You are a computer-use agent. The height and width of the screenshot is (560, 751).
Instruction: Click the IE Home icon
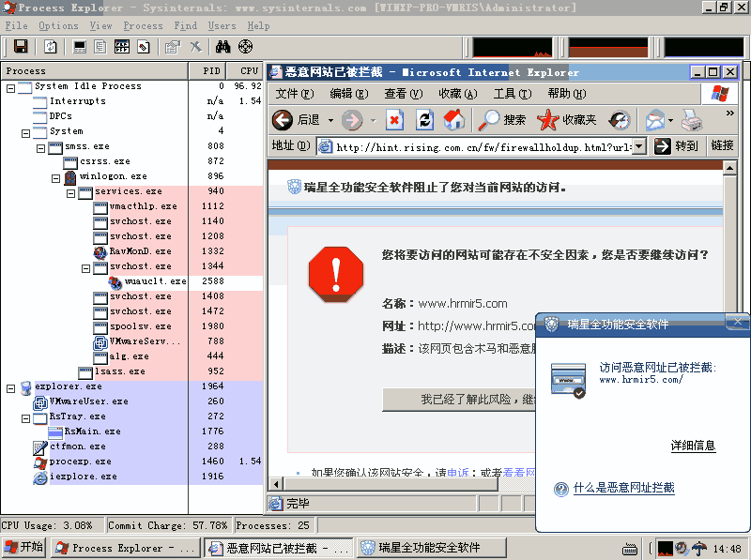pos(454,120)
